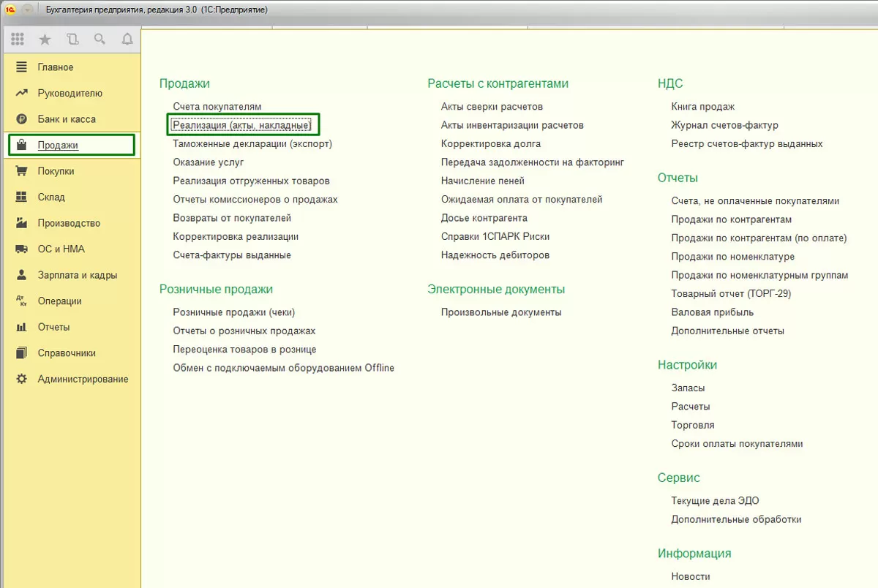The height and width of the screenshot is (588, 878).
Task: Open Отчеты комиссионеров о продажах
Action: 255,200
